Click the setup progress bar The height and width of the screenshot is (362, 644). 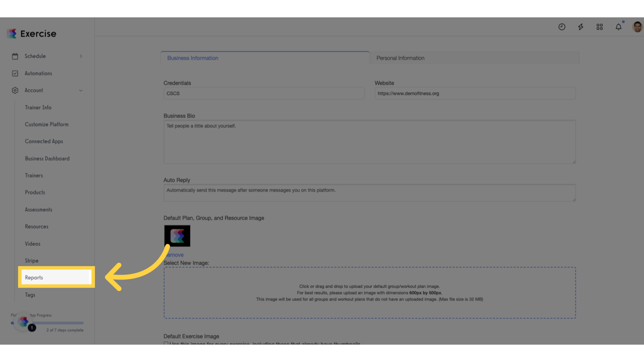pos(47,323)
